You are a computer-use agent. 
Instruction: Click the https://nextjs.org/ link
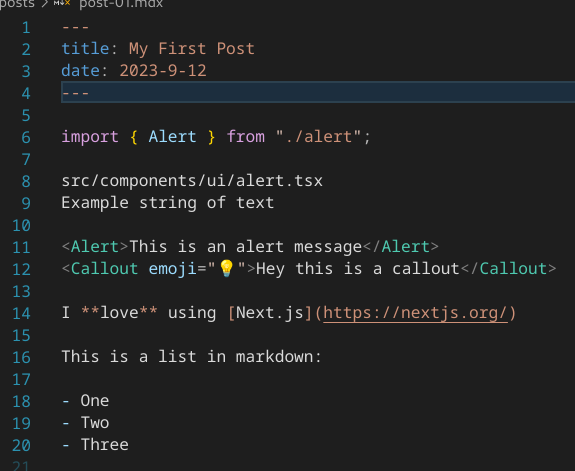tap(415, 313)
